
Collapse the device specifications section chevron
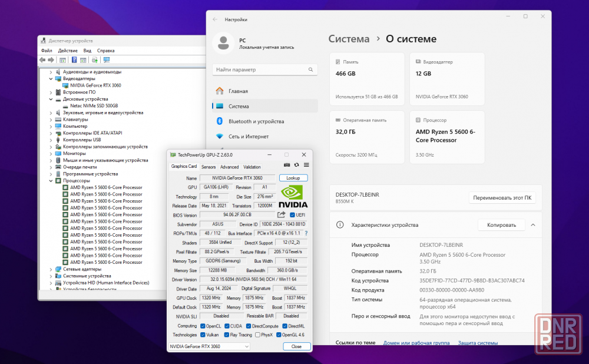[533, 224]
